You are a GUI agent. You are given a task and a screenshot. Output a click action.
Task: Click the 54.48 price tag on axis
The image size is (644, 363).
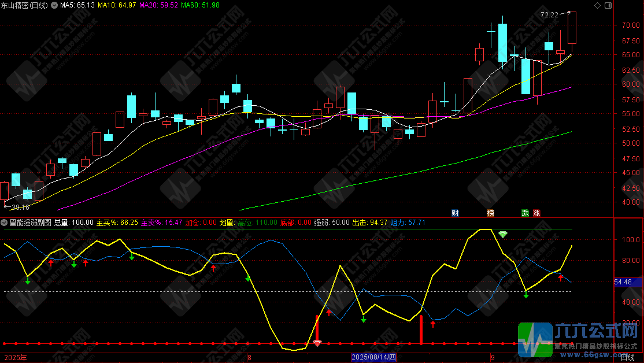(x=627, y=282)
